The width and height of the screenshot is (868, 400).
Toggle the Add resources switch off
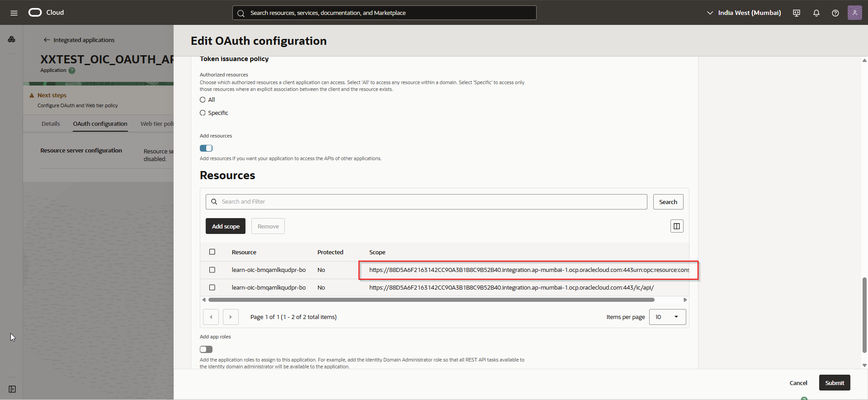click(206, 148)
